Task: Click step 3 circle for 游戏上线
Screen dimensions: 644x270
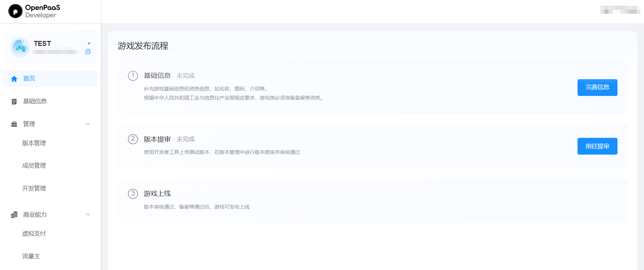Action: pos(133,194)
